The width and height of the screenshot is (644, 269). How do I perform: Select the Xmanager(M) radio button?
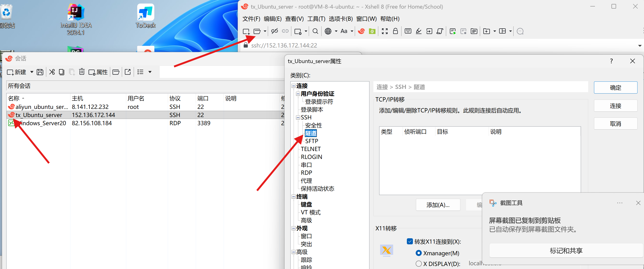[418, 253]
